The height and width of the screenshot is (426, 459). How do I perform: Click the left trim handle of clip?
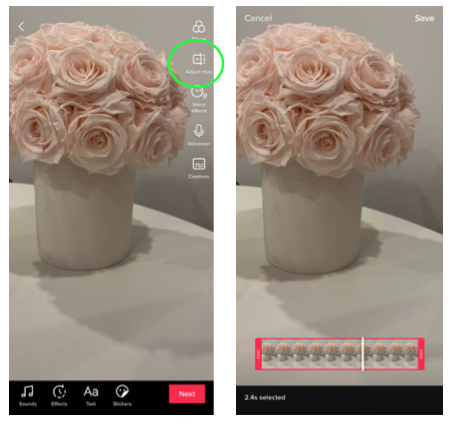point(259,354)
